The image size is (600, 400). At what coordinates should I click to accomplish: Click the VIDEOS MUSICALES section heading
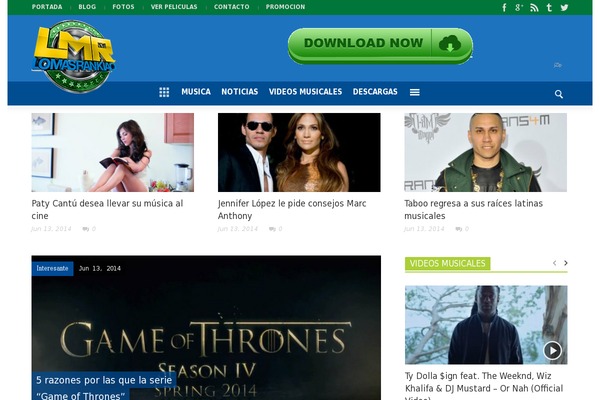(x=447, y=263)
